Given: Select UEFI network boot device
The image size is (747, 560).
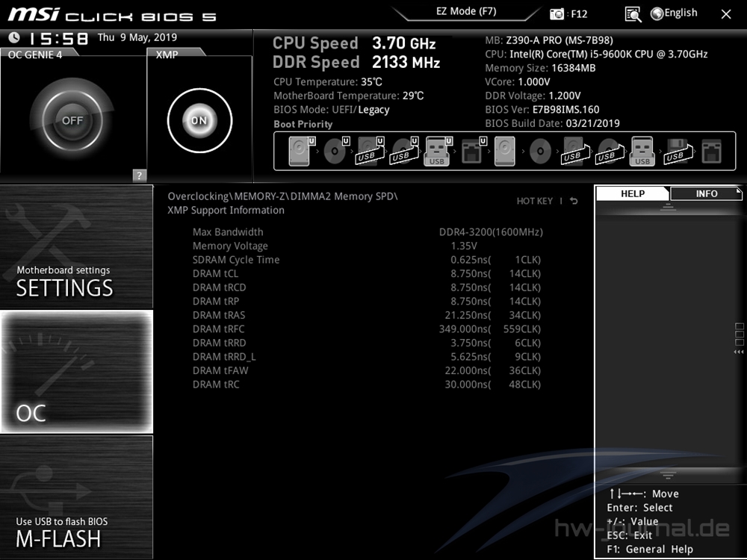Looking at the screenshot, I should (x=474, y=151).
